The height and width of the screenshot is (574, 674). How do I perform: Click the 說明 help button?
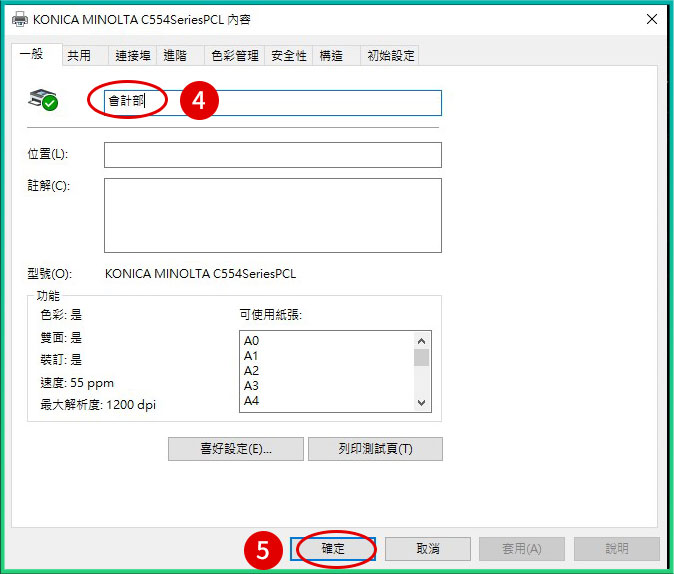click(617, 549)
